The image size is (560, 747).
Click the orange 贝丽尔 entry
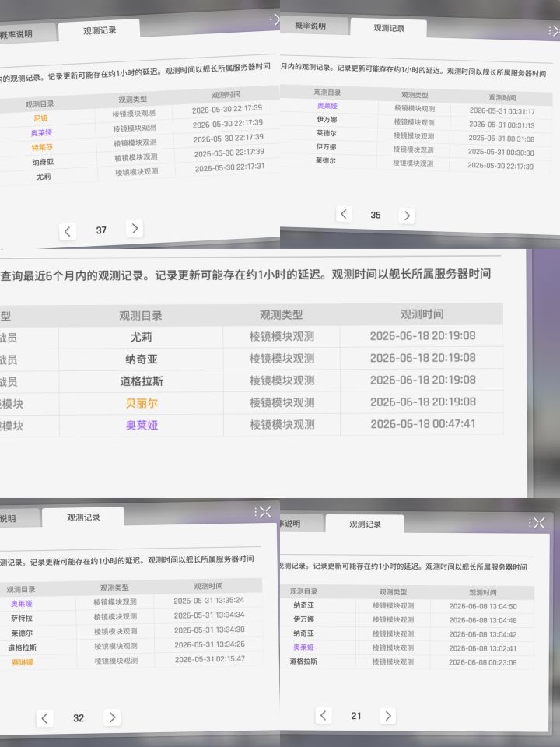click(x=142, y=403)
